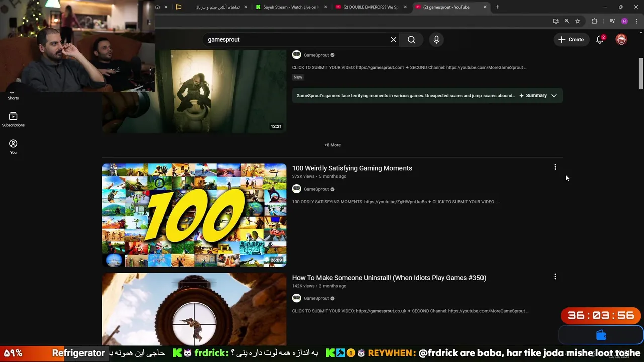
Task: Click GameSprout channel avatar under 100 Weirdly Satisfying
Action: click(x=297, y=189)
